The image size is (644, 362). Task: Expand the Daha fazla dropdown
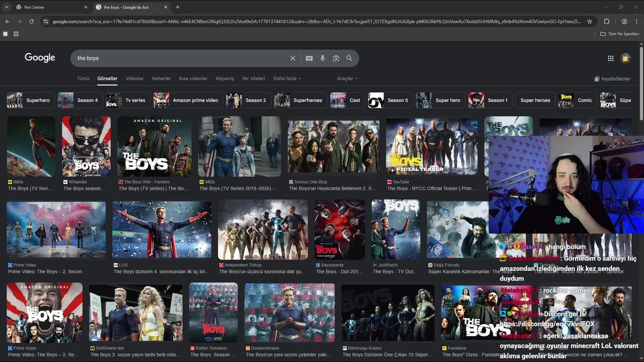coord(287,78)
